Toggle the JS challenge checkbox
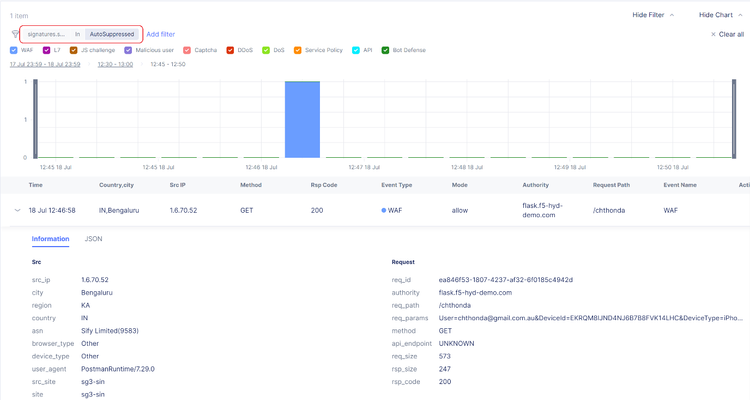Viewport: 750px width, 400px height. tap(74, 50)
